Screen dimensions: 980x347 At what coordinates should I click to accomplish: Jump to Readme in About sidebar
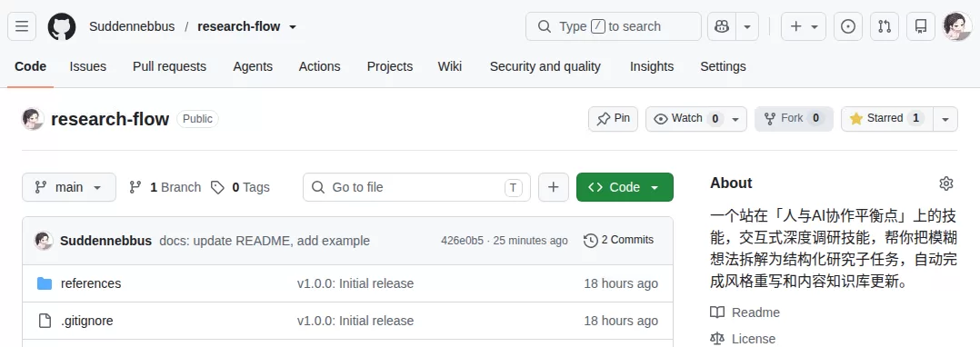(745, 312)
